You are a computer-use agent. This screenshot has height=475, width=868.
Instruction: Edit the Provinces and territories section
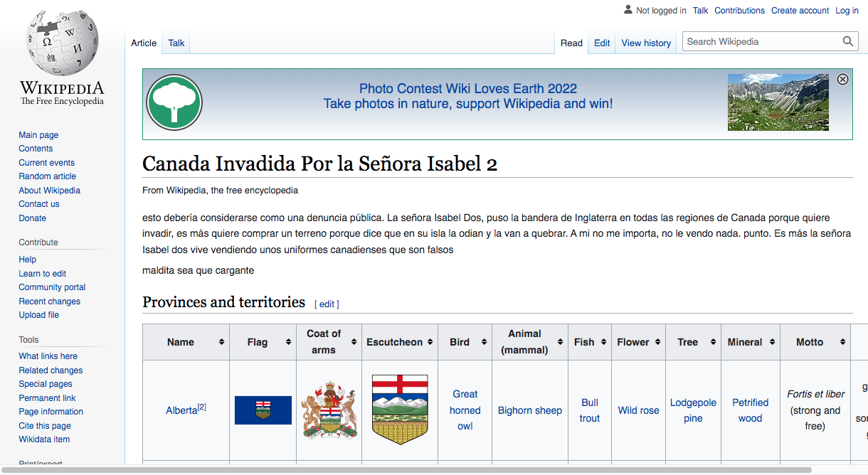[x=327, y=304]
